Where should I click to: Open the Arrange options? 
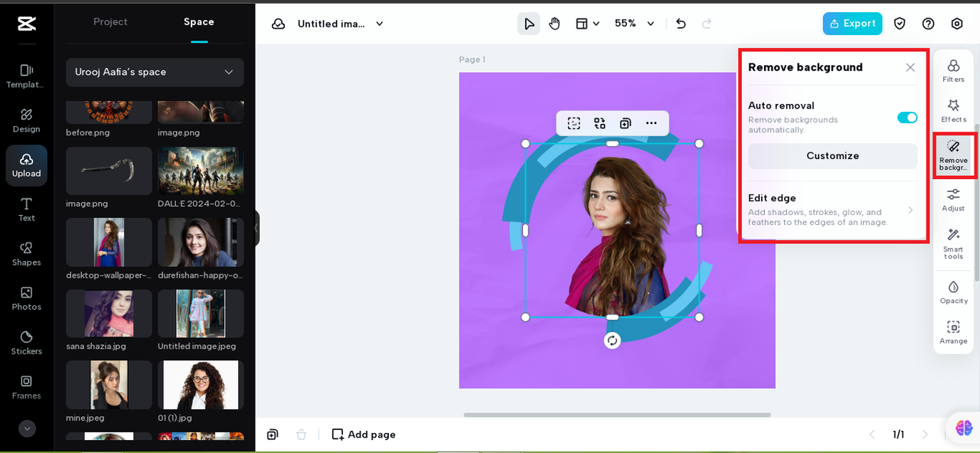tap(953, 332)
